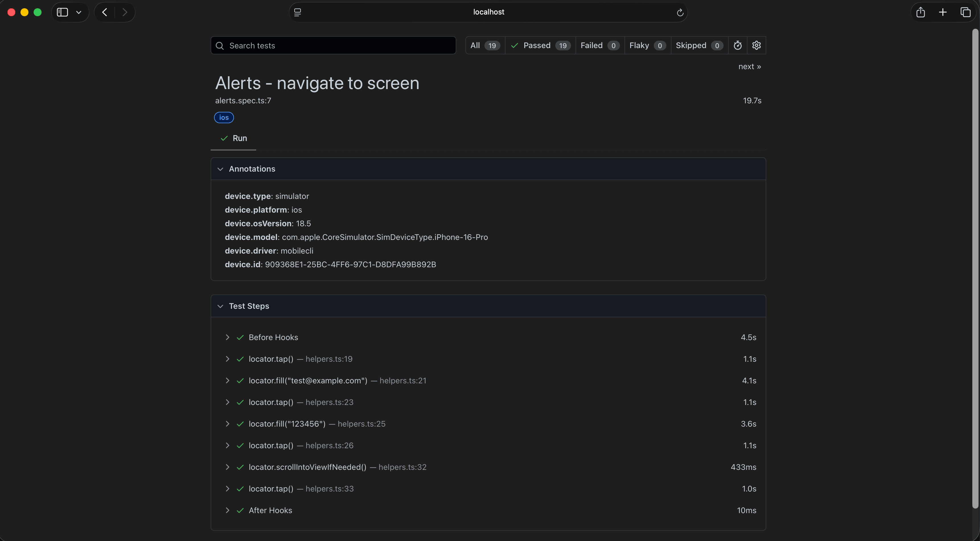Click locator.tap helpers.ts:23 row text

(x=301, y=402)
